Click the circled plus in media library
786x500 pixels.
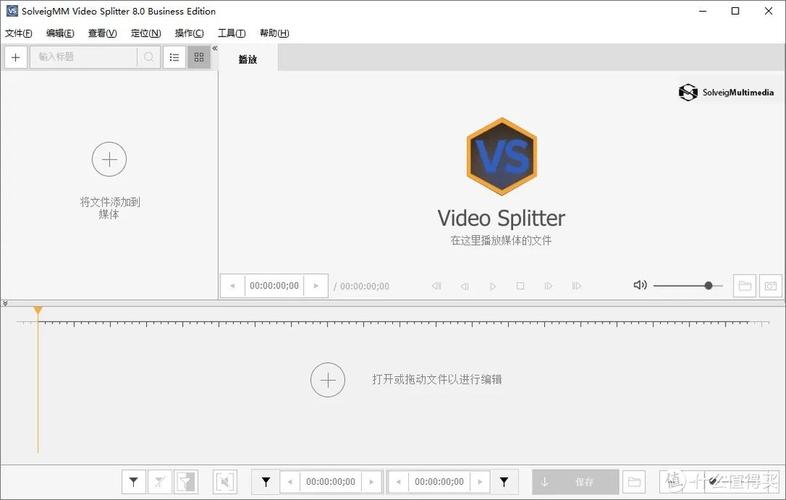click(x=109, y=159)
